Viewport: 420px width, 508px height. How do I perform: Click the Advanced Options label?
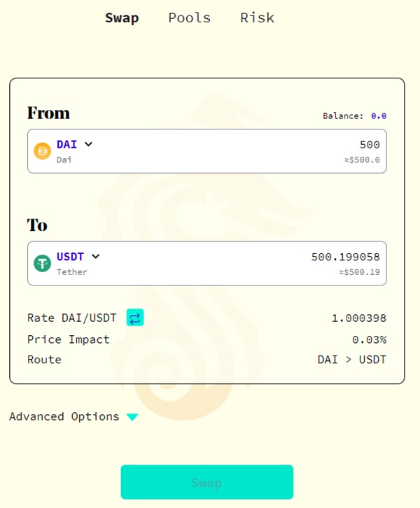tap(64, 416)
